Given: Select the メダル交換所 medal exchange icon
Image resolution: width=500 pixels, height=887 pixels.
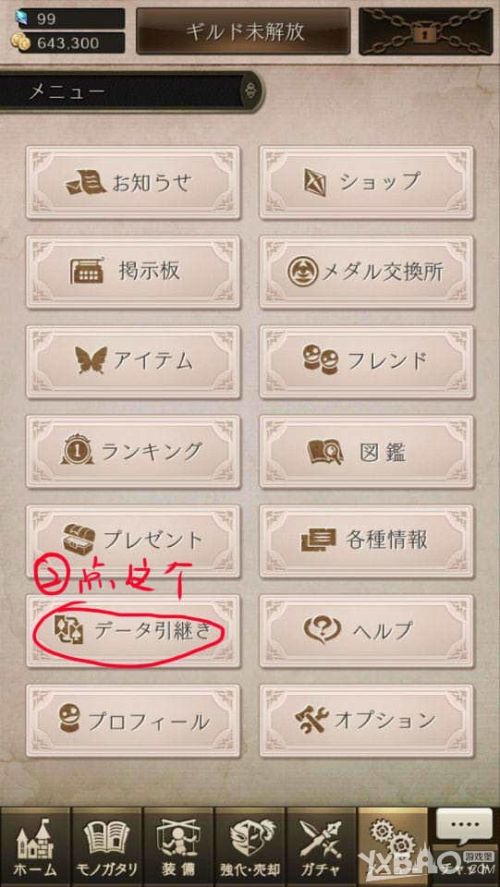Looking at the screenshot, I should click(302, 273).
